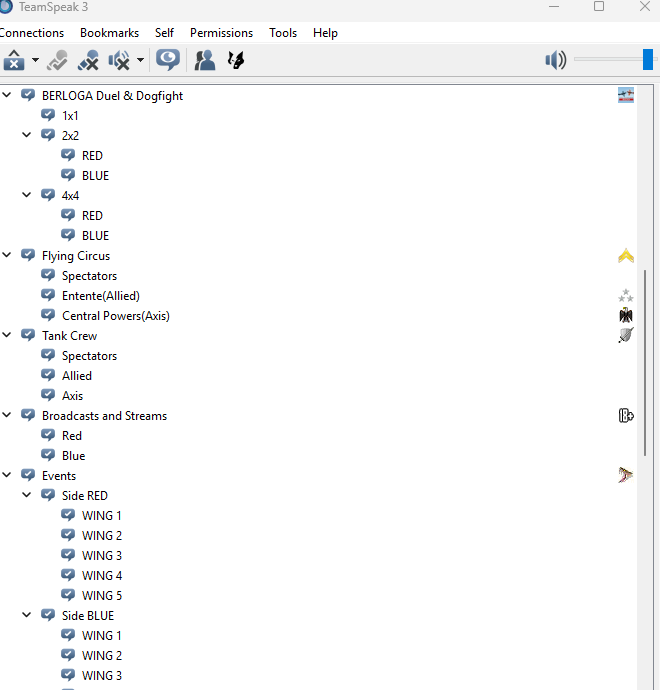
Task: Select WING 5 under Side RED
Action: pyautogui.click(x=102, y=596)
